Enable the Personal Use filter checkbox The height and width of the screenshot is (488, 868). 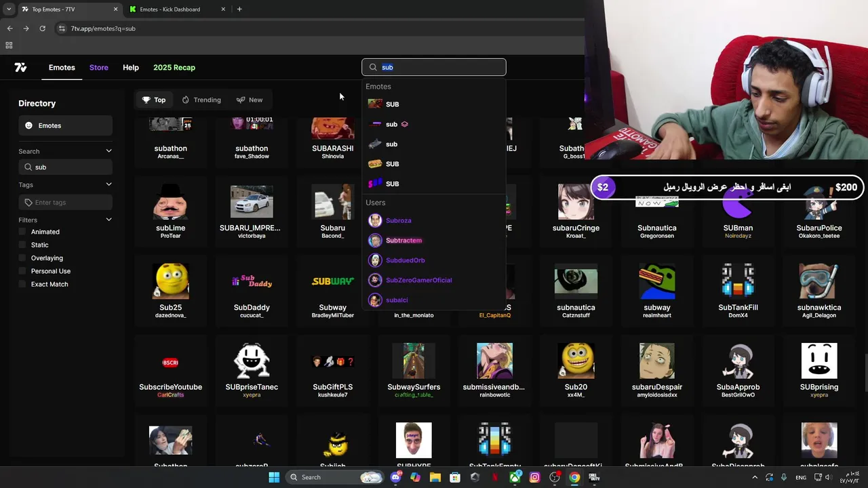22,271
